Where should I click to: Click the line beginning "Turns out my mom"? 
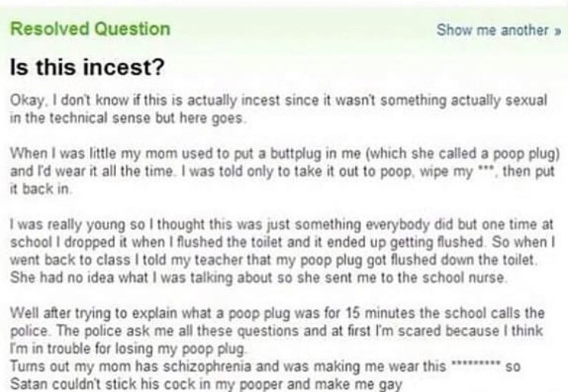[265, 366]
